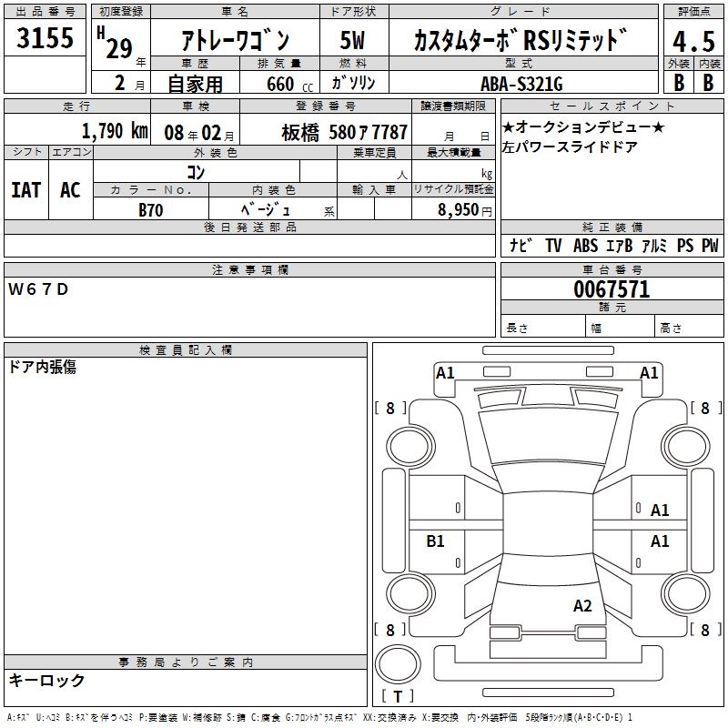Select the PS equipment entry

[685, 245]
